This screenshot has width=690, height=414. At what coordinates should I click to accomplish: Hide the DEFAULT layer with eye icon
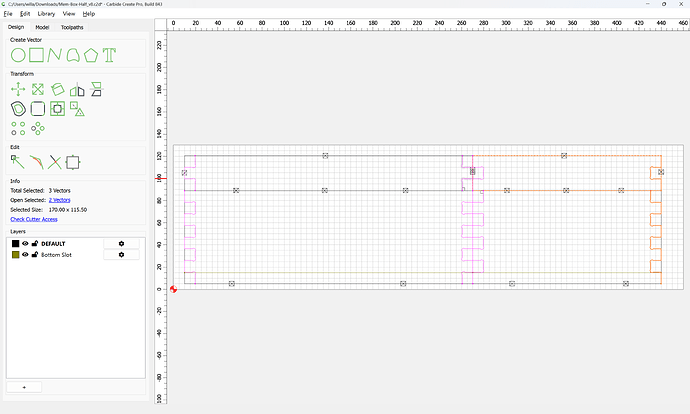tap(25, 243)
